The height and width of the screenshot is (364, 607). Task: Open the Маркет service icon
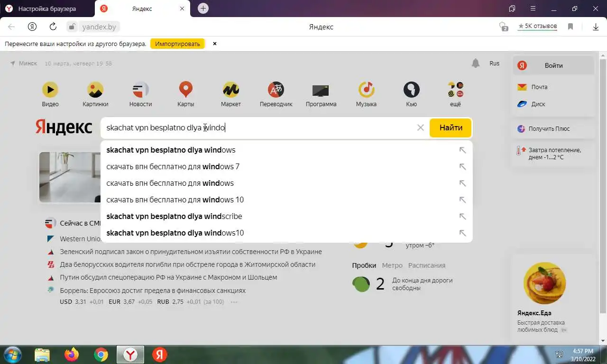[x=231, y=90]
